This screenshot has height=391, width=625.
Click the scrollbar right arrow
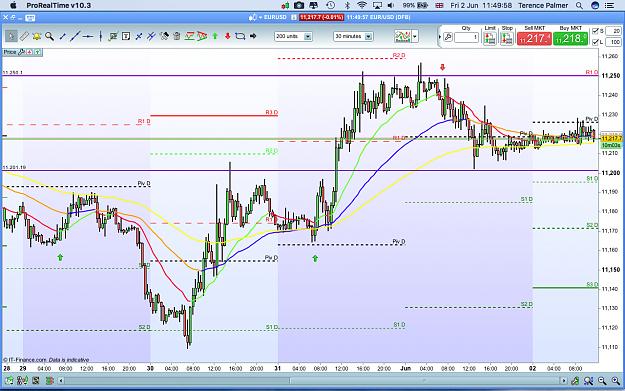tap(564, 381)
